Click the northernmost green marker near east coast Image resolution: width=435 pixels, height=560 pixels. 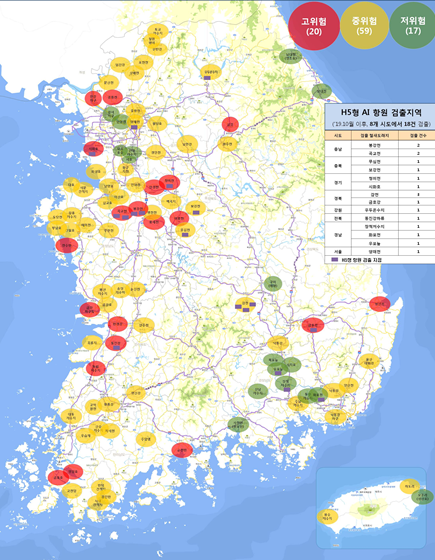[290, 56]
